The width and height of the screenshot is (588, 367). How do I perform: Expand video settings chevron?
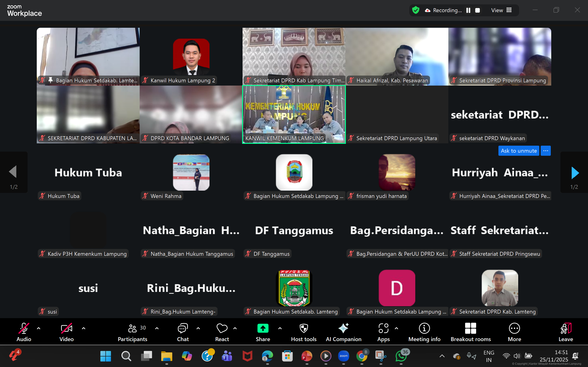pyautogui.click(x=83, y=328)
